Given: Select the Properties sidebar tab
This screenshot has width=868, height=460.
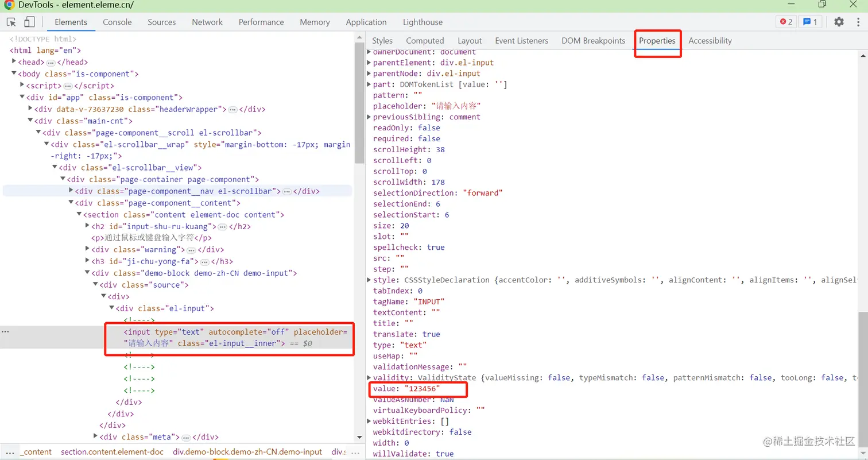Looking at the screenshot, I should pos(657,41).
